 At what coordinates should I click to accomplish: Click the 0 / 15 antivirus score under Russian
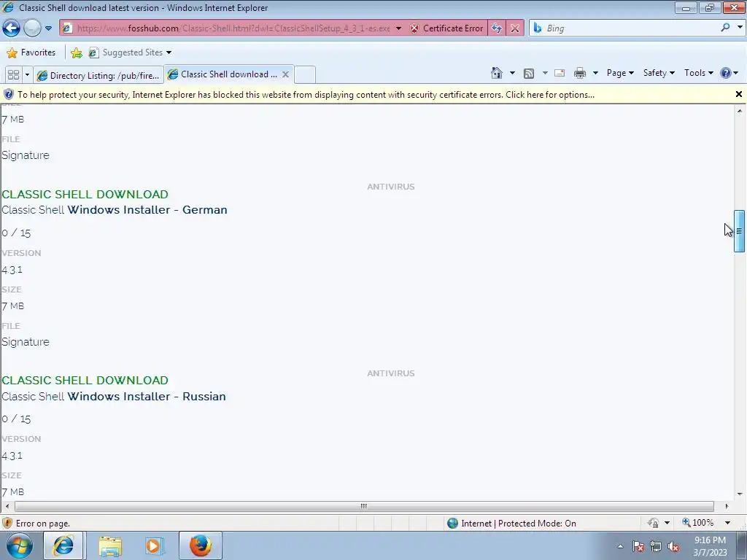pyautogui.click(x=16, y=419)
